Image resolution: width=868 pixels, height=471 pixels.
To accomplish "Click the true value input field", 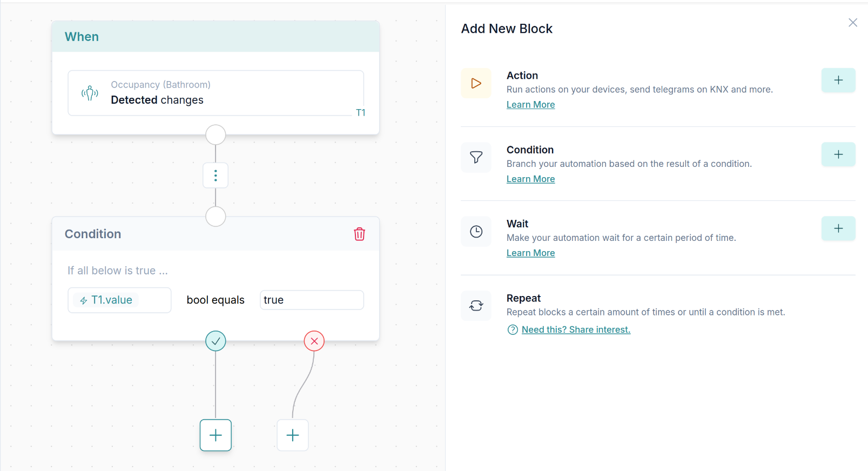I will click(312, 300).
